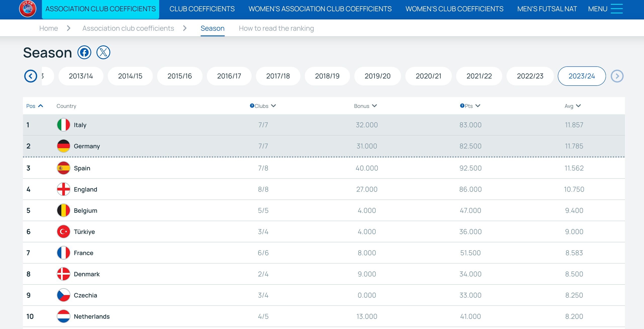644x329 pixels.
Task: Click Belgium flag icon
Action: click(63, 210)
